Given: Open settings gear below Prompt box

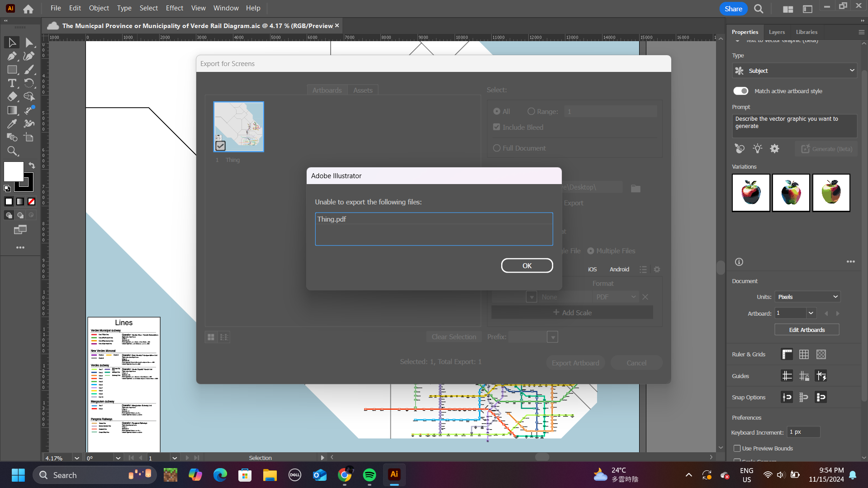Looking at the screenshot, I should (x=775, y=148).
